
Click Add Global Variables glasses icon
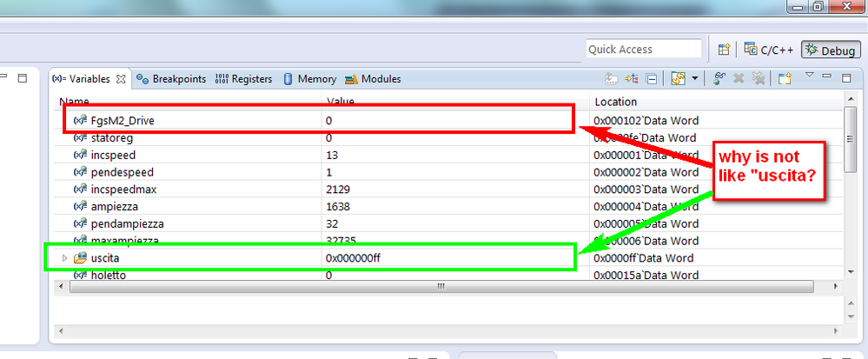click(719, 79)
